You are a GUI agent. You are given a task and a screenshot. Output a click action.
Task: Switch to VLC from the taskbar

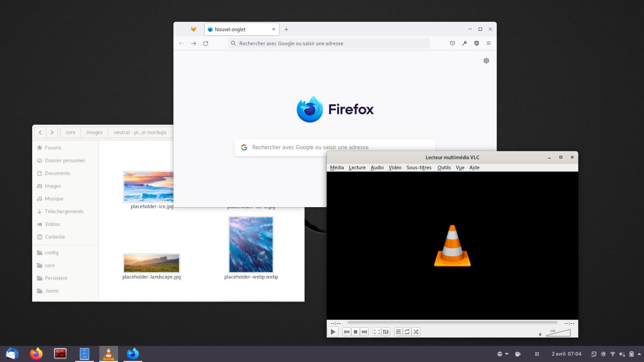point(109,354)
